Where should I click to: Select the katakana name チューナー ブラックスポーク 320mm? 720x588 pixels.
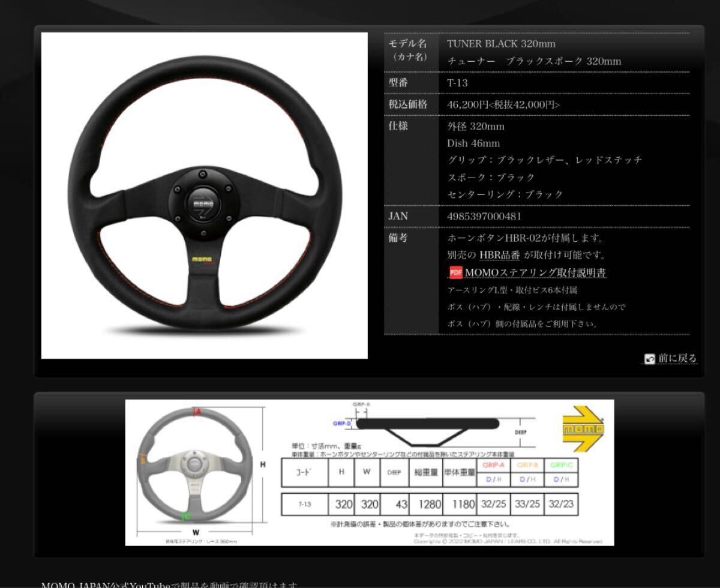pyautogui.click(x=535, y=61)
